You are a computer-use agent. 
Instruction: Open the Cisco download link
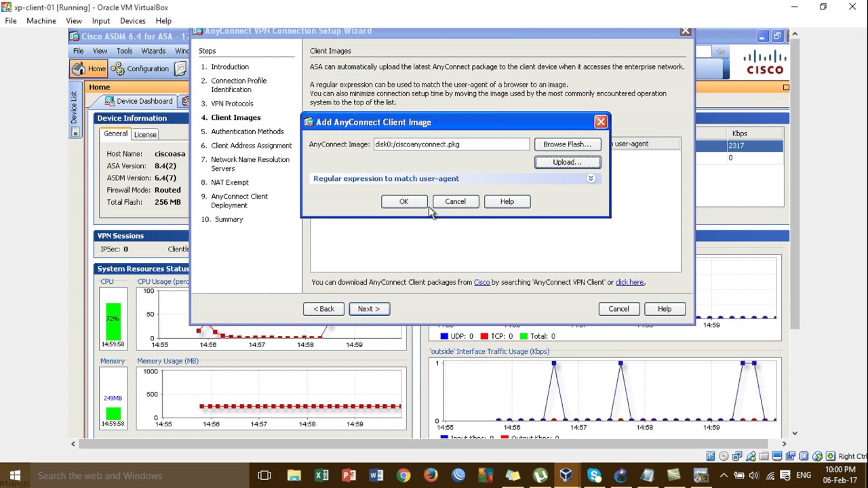(481, 282)
